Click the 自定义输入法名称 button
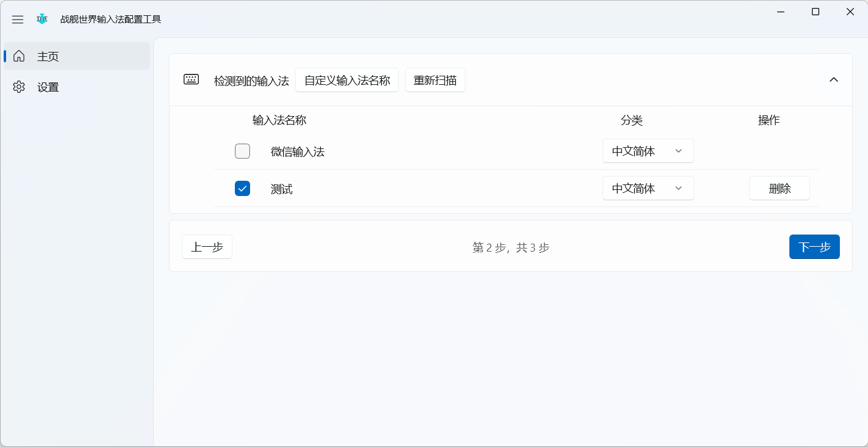 coord(347,80)
